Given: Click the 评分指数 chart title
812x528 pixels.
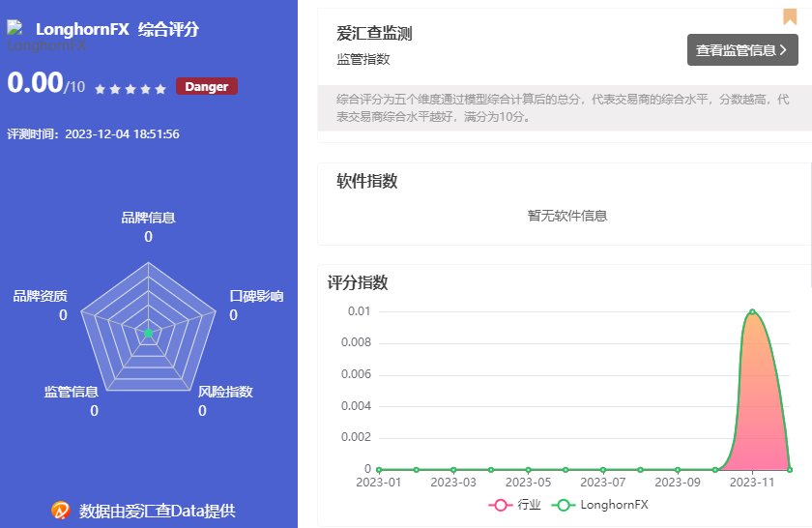Looking at the screenshot, I should [358, 282].
